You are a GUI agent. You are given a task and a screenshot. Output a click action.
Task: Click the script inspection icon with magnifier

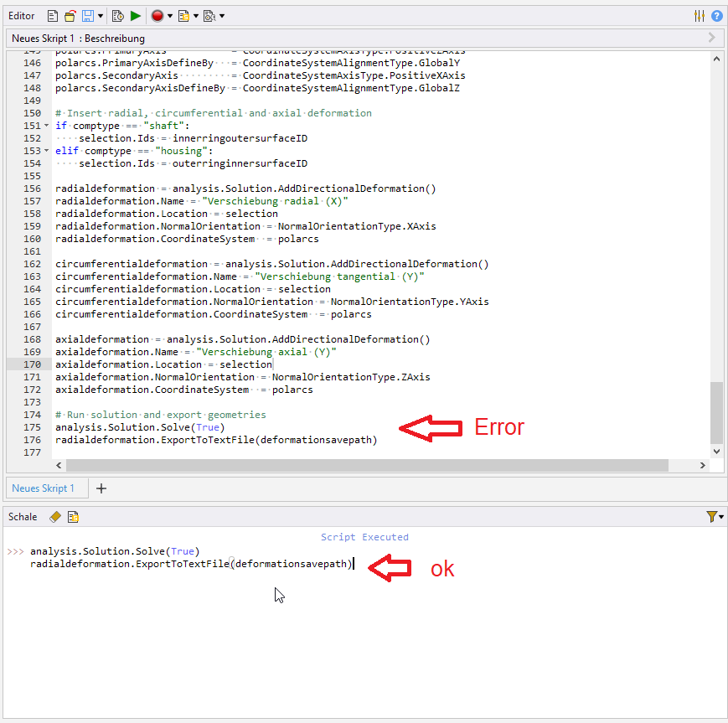click(x=210, y=16)
